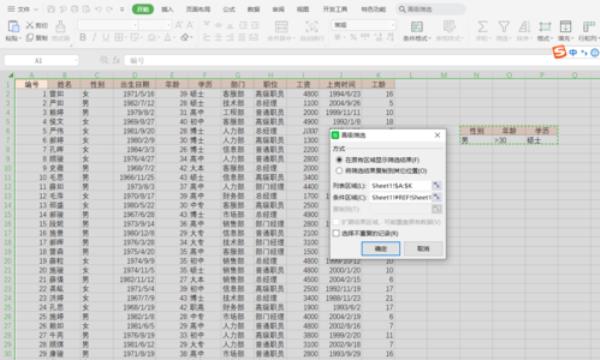Image resolution: width=600 pixels, height=360 pixels.
Task: Click the Rows and Columns icon
Action: click(588, 27)
